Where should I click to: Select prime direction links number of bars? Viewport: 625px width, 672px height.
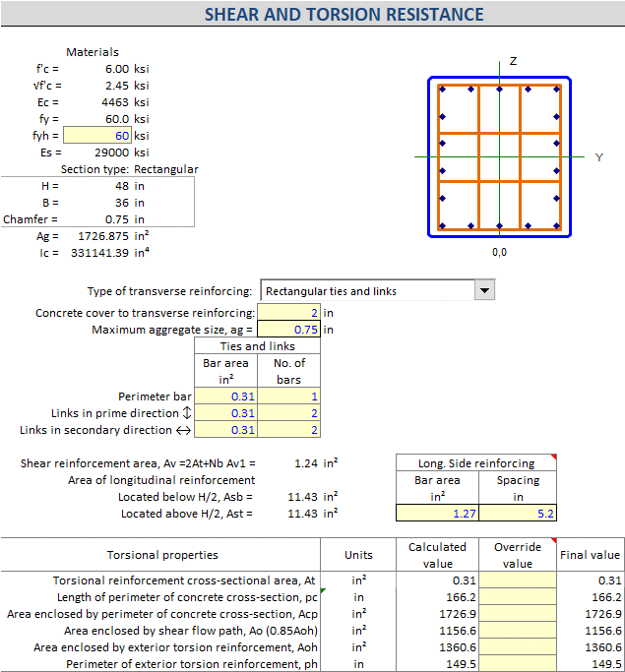288,413
